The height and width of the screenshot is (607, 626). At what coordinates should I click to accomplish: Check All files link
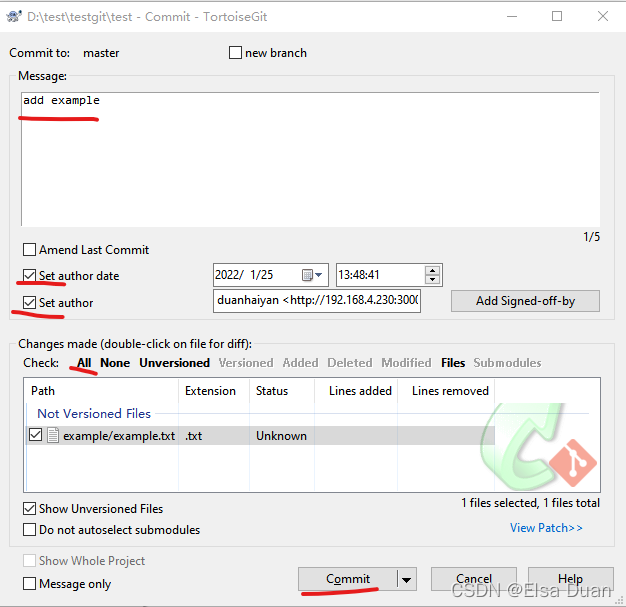pyautogui.click(x=84, y=363)
